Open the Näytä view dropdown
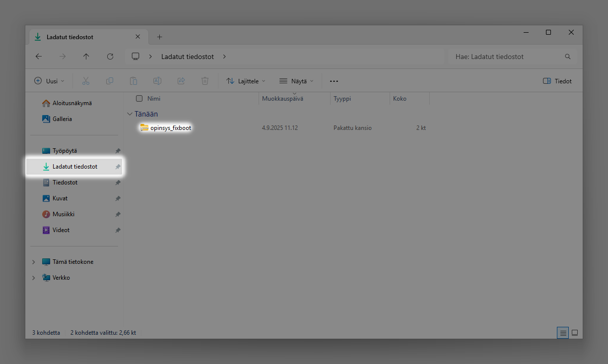This screenshot has width=608, height=364. click(x=296, y=81)
